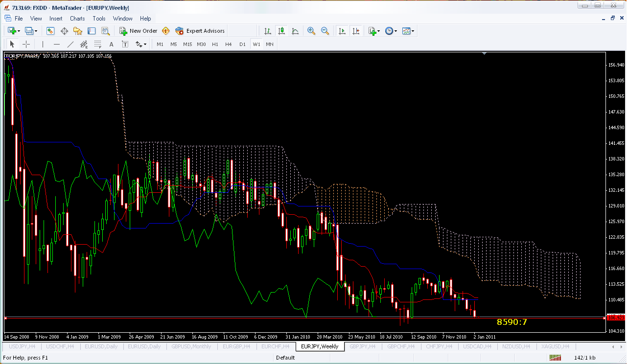This screenshot has width=628, height=364.
Task: Expand the Templates dropdown arrow
Action: tap(413, 31)
